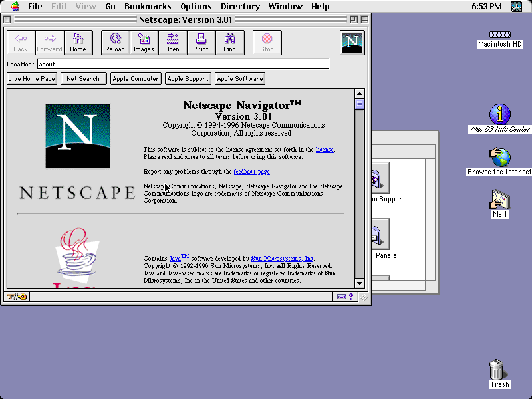Click the Net Search button
Viewport: 532px width, 399px height.
84,78
